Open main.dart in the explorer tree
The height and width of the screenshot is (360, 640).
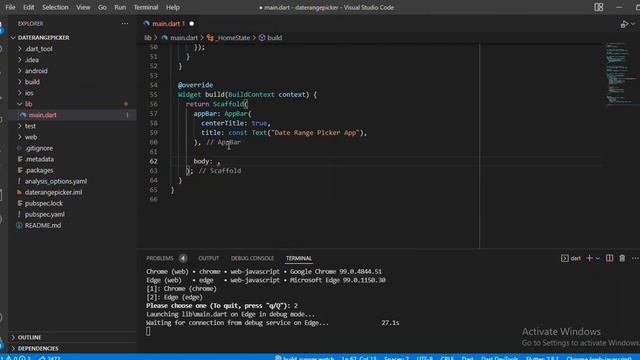pyautogui.click(x=42, y=115)
